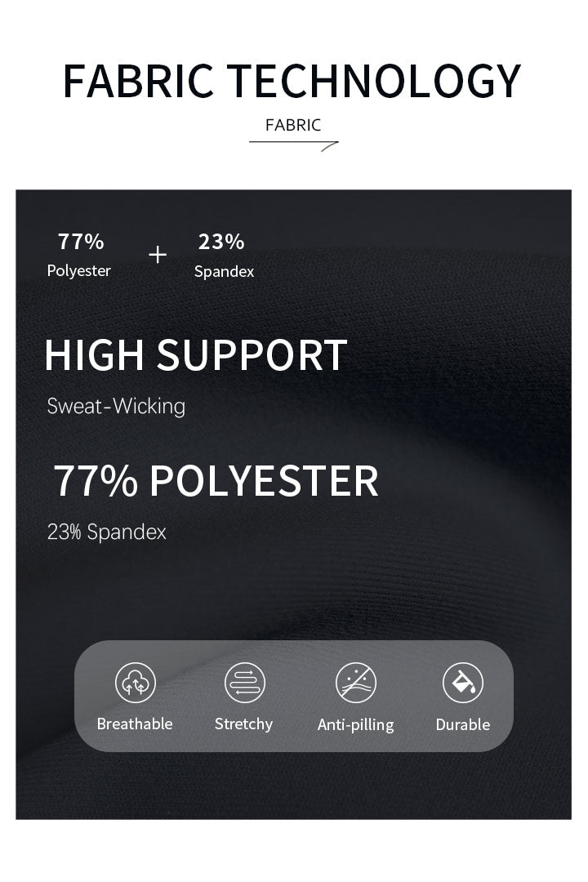Image resolution: width=588 pixels, height=882 pixels.
Task: Click the small 77% figure above Polyester
Action: coord(81,242)
